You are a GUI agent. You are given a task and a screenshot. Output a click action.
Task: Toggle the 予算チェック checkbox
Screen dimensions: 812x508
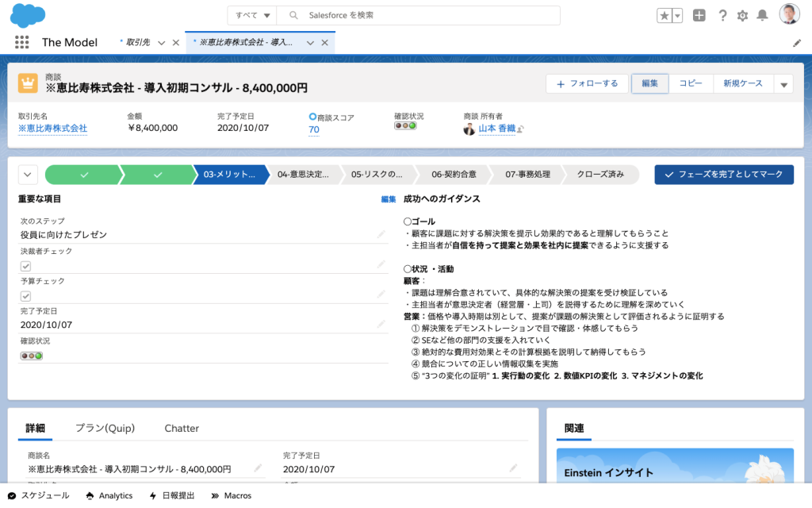click(25, 296)
